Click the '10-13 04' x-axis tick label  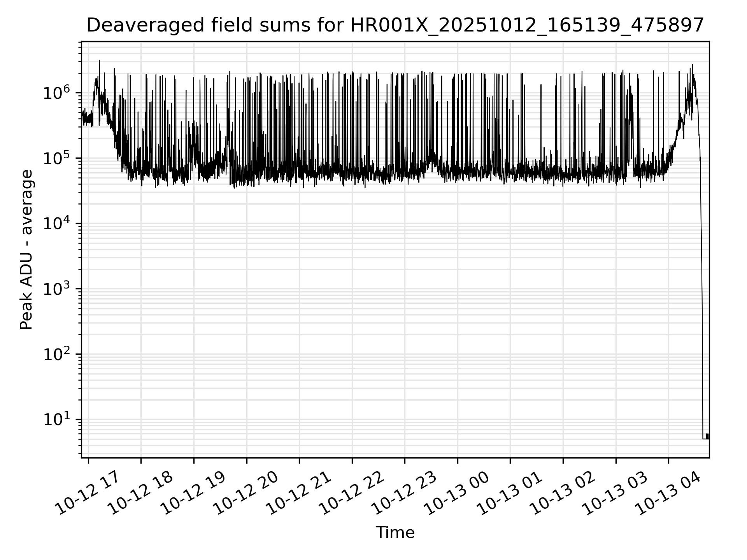tap(668, 492)
